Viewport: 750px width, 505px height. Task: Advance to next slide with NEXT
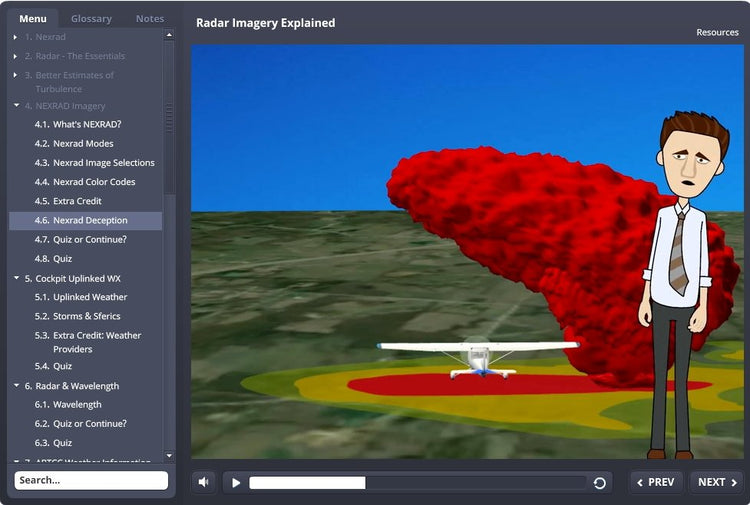(x=717, y=482)
